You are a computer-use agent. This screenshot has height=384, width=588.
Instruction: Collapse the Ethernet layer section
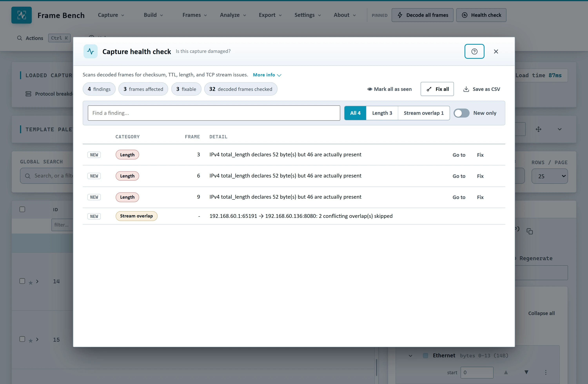click(410, 356)
